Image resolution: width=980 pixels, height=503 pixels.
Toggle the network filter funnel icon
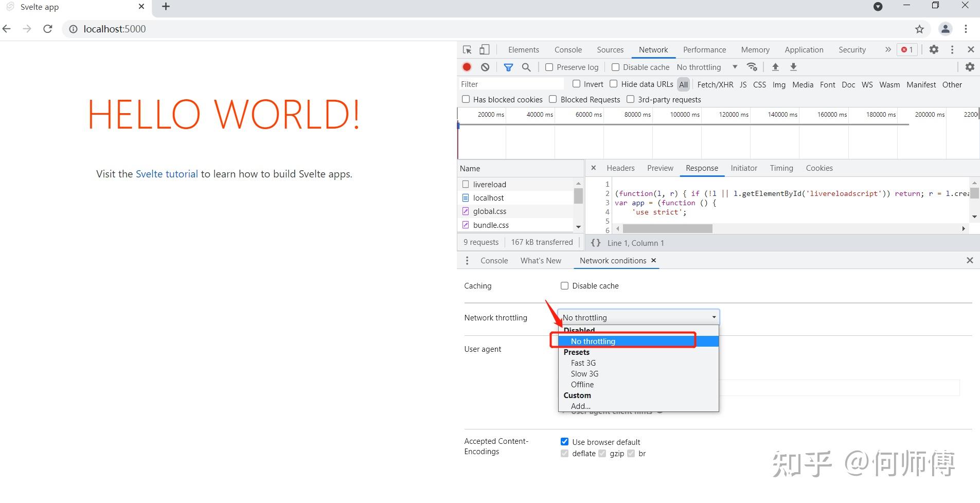pos(508,67)
